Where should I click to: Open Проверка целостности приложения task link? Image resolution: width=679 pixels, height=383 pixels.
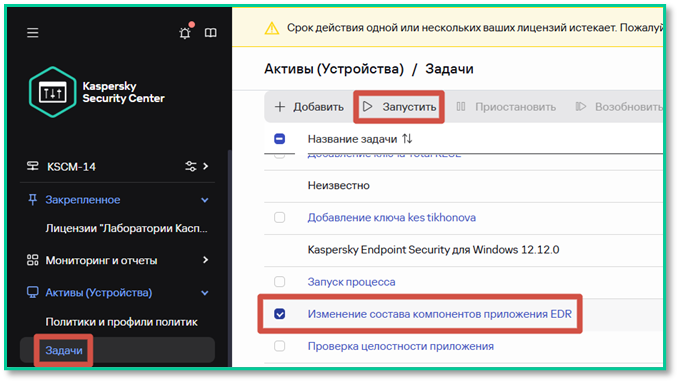tap(401, 346)
